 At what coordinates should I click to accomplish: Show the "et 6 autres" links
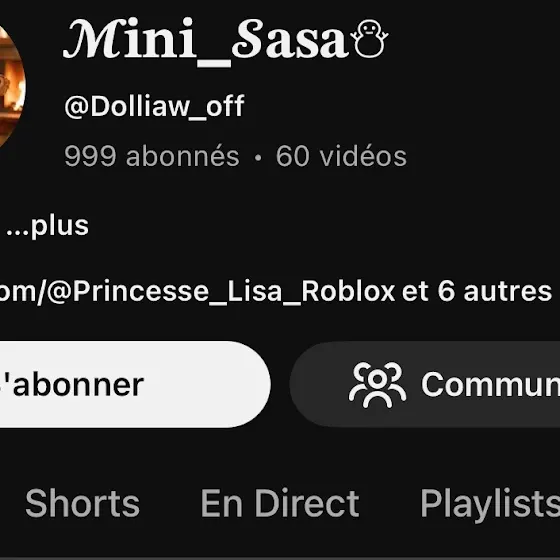[477, 291]
